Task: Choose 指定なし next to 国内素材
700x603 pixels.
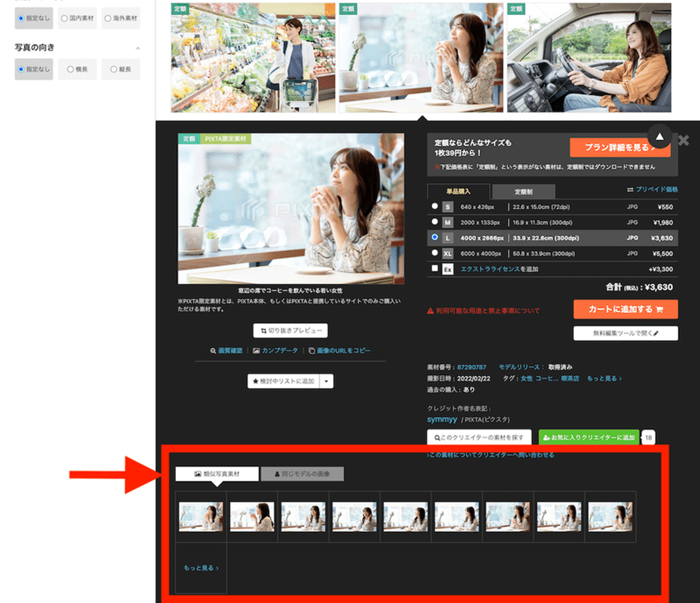Action: click(34, 18)
